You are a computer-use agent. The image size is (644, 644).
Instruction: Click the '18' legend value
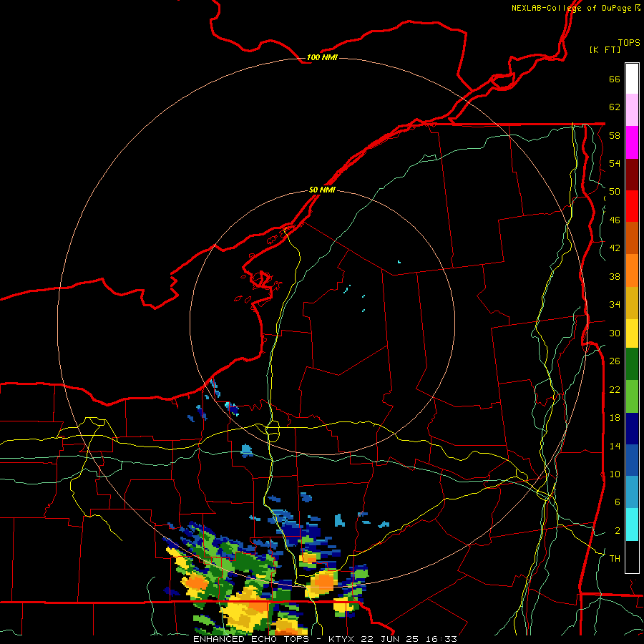coord(615,418)
